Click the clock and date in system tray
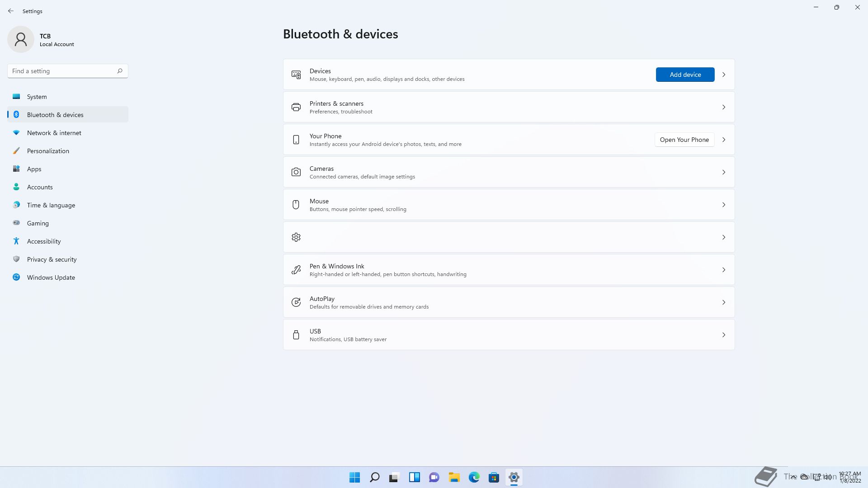868x488 pixels. click(850, 477)
